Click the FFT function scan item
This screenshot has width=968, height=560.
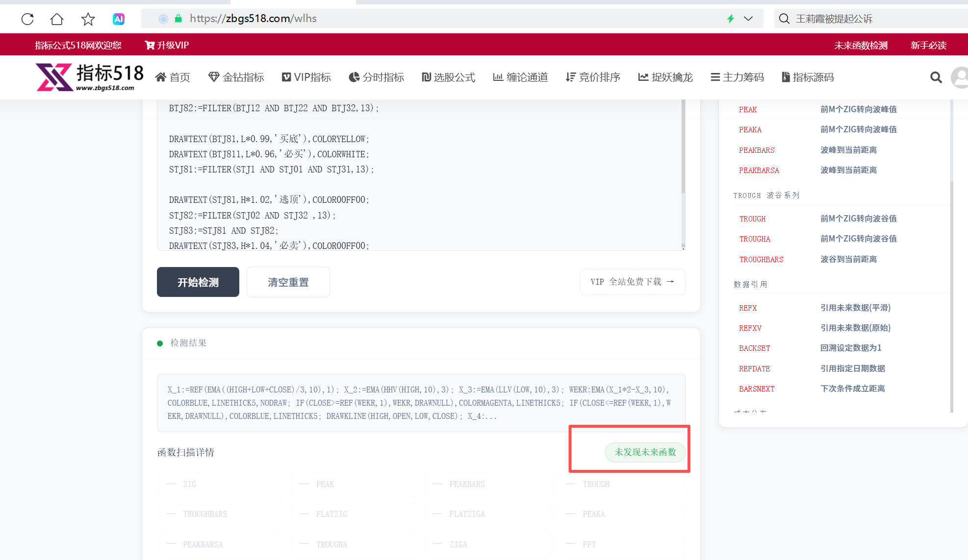(622, 544)
